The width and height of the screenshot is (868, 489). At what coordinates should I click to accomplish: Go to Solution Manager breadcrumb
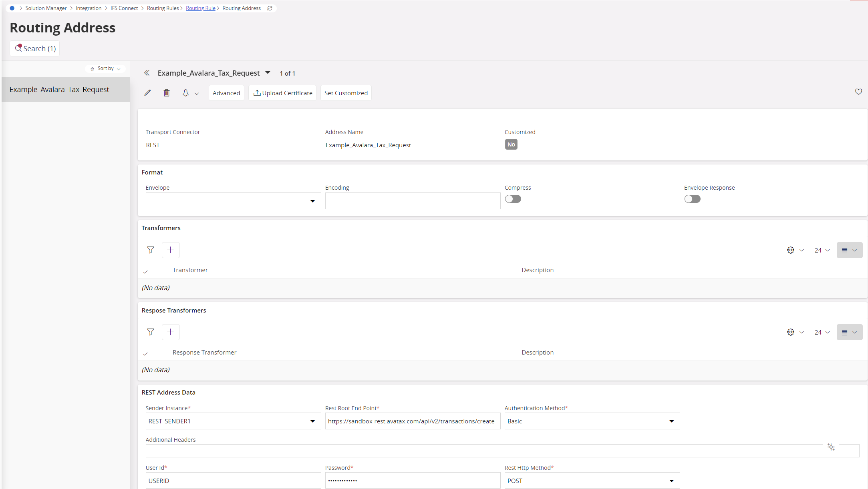click(x=46, y=8)
